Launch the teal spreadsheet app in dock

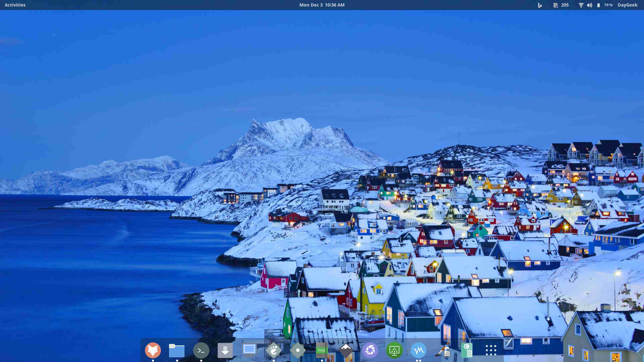pos(467,350)
